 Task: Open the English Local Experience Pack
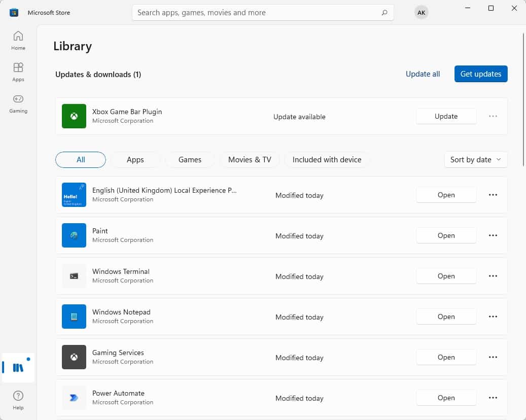[446, 195]
